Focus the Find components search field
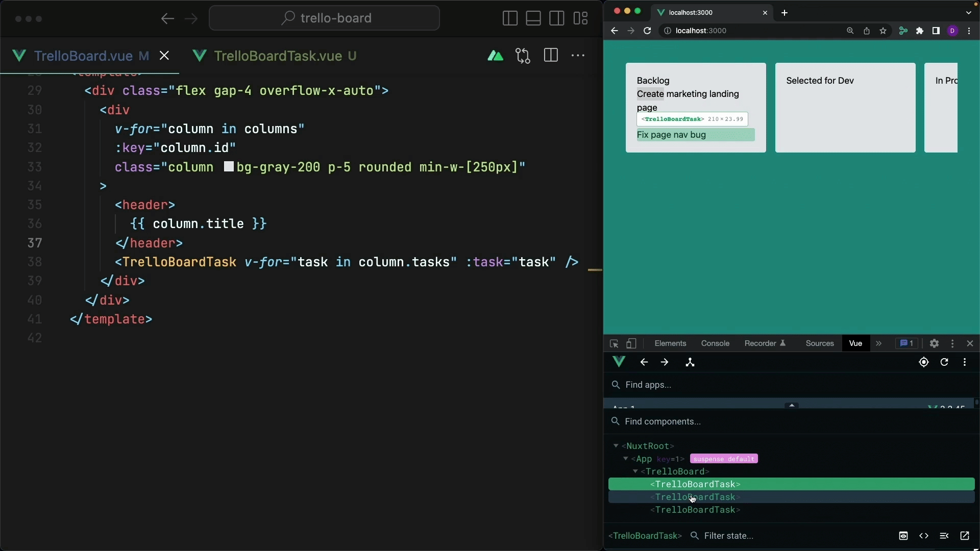 (x=791, y=422)
